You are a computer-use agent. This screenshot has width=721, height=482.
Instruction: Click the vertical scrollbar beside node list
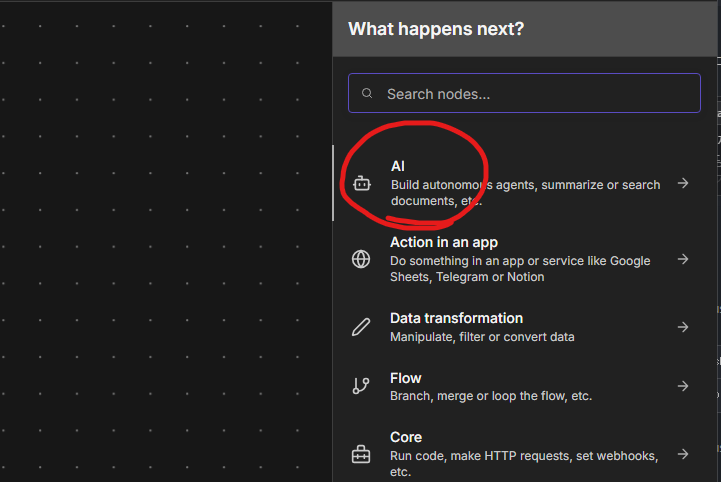(333, 183)
